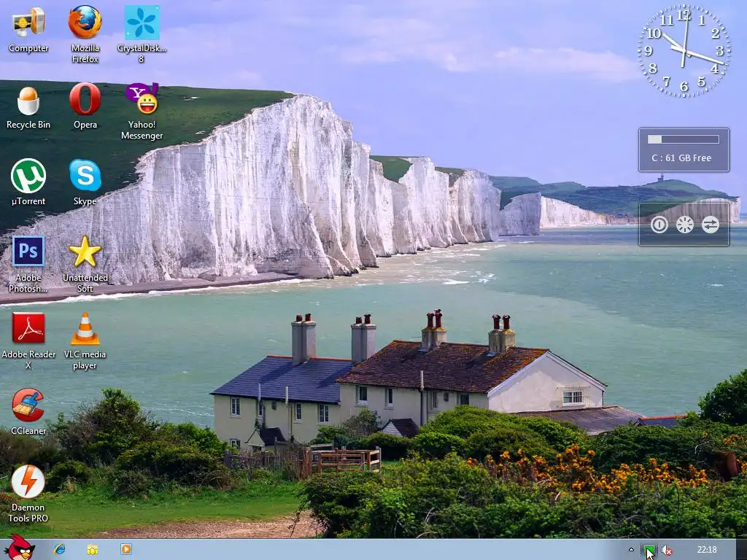Launch Daemon Tools PRO shortcut
The height and width of the screenshot is (560, 747).
pyautogui.click(x=28, y=494)
